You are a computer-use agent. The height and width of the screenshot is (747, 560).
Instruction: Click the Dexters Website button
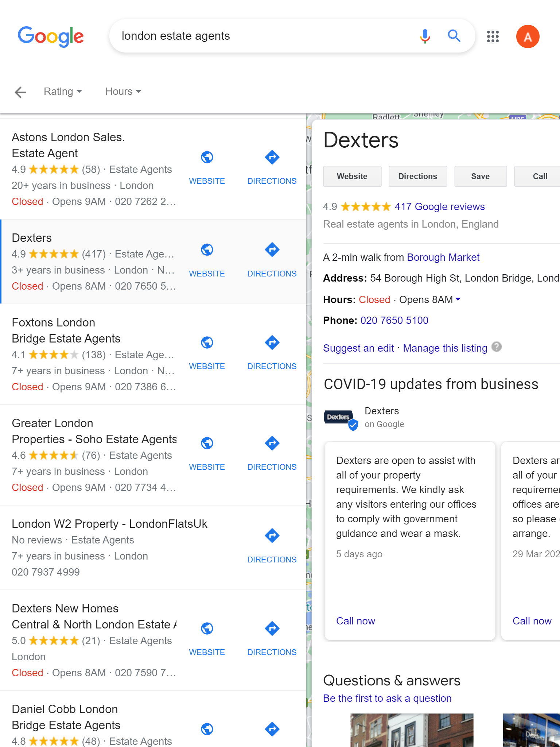(x=352, y=177)
